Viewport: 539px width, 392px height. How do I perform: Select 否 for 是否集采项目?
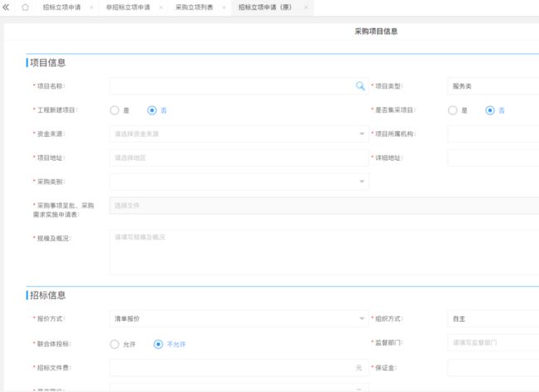490,110
